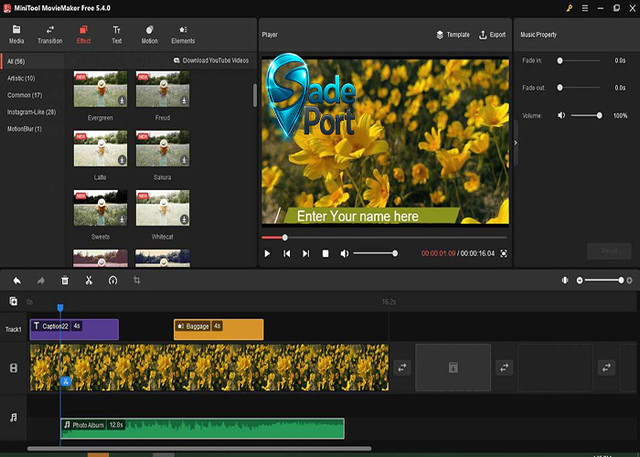Image resolution: width=640 pixels, height=457 pixels.
Task: Delete the selected clip with trash icon
Action: click(65, 280)
